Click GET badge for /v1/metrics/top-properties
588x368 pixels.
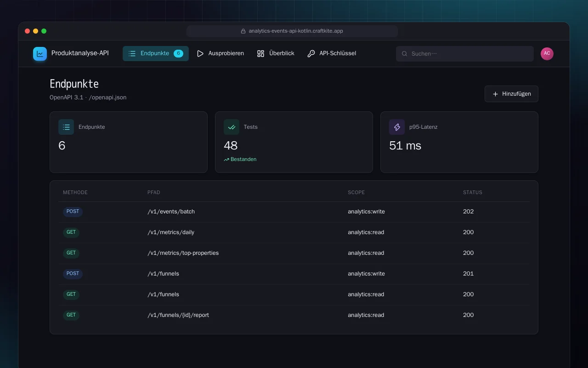[x=71, y=253]
